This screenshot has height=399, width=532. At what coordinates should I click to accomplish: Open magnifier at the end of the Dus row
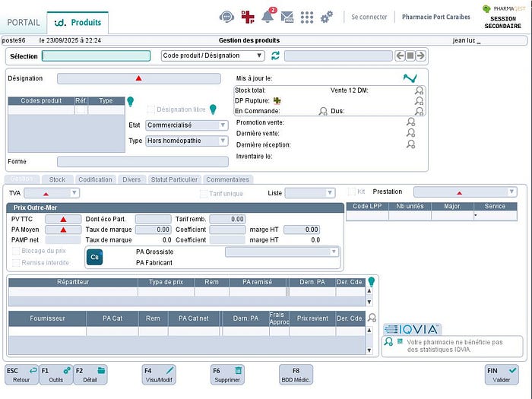[419, 111]
